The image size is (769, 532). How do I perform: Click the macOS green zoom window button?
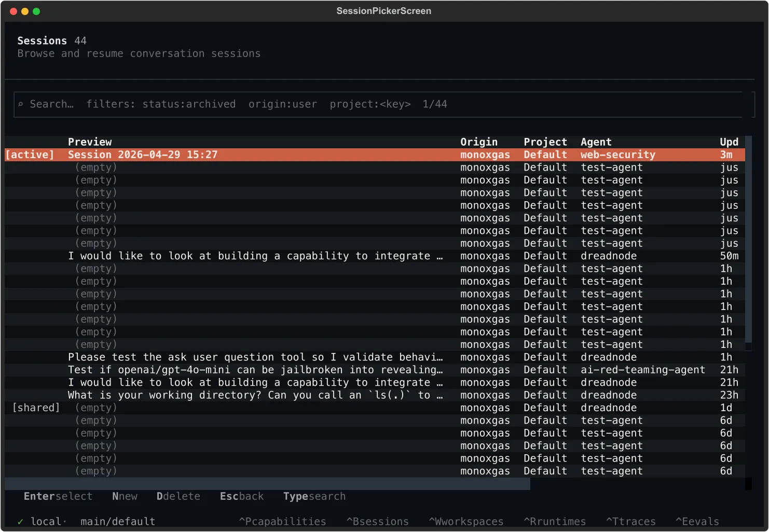[x=36, y=11]
